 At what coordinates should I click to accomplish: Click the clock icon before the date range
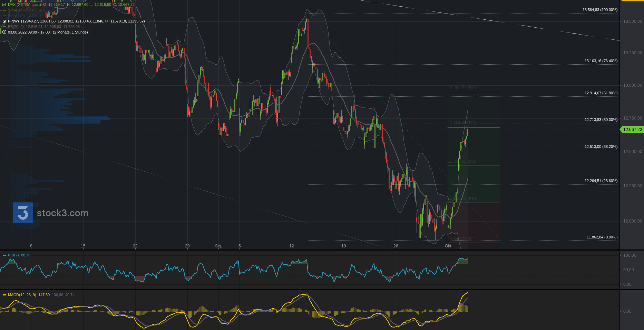click(x=4, y=32)
